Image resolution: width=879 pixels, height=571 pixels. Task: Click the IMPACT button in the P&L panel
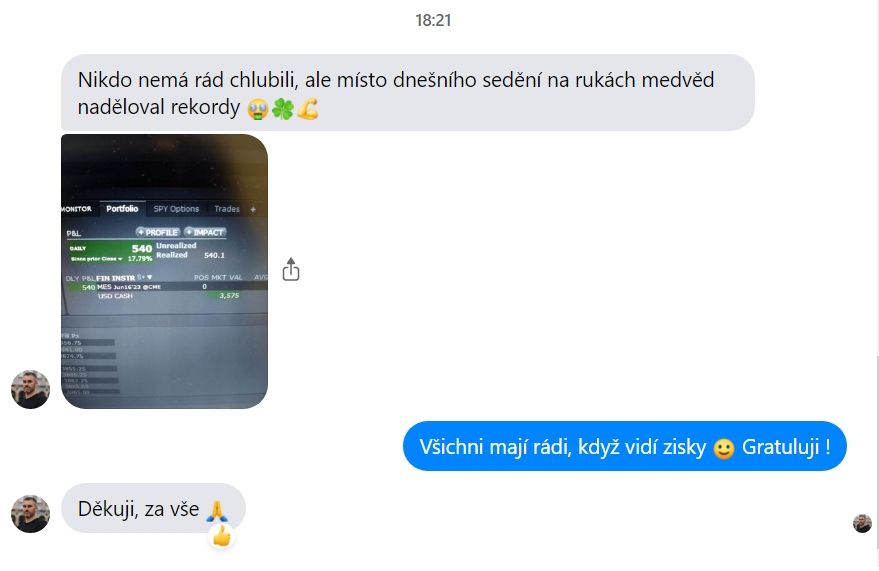(x=205, y=232)
